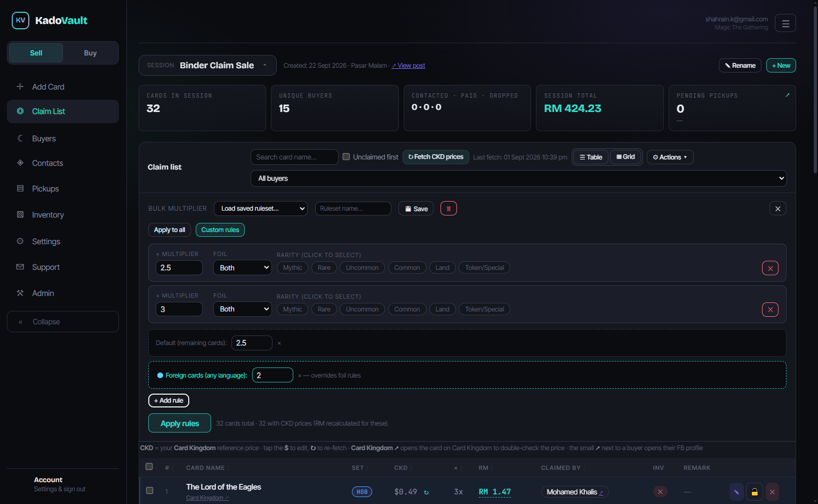Open pending pickups arrow icon
The image size is (818, 504).
[x=788, y=95]
